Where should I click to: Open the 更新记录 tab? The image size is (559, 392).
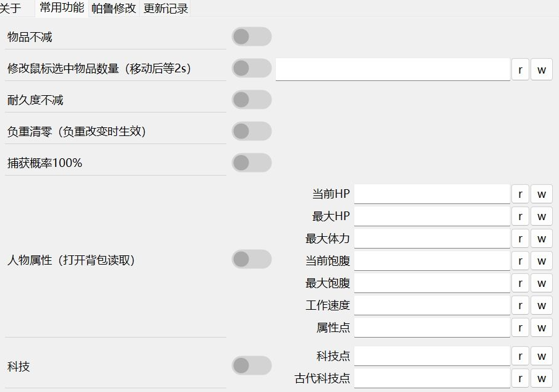coord(166,9)
